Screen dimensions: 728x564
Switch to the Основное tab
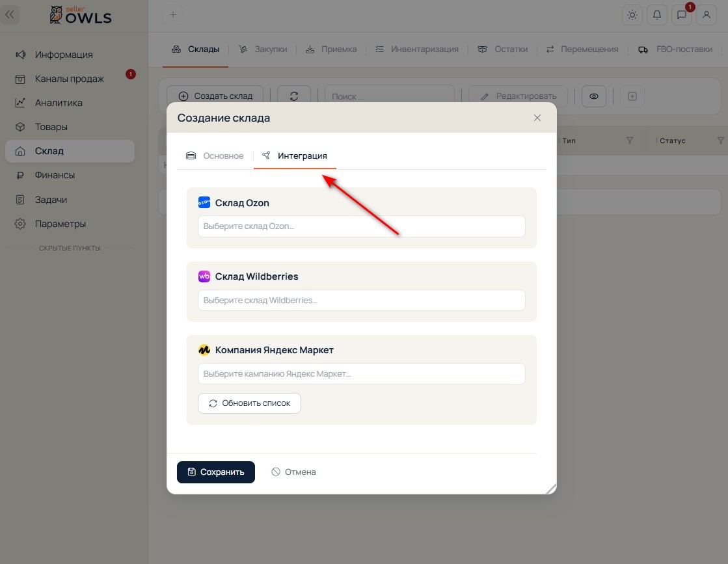click(x=215, y=156)
